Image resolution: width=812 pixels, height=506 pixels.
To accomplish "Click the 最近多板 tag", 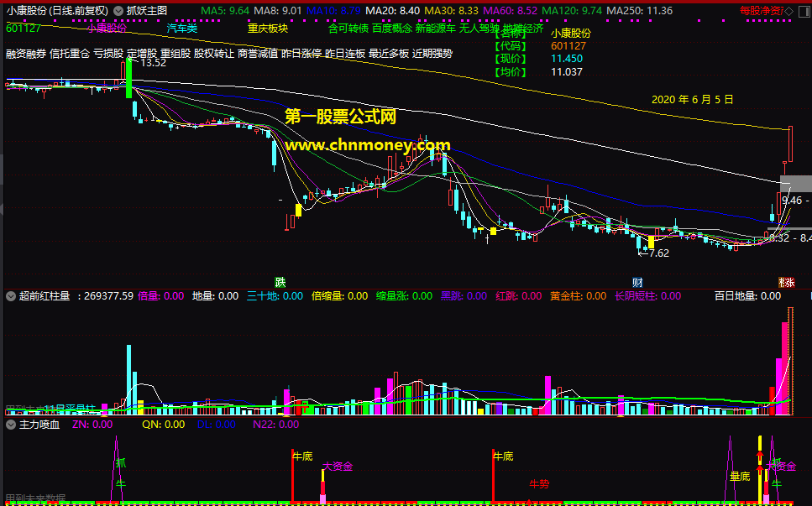I will click(x=389, y=54).
